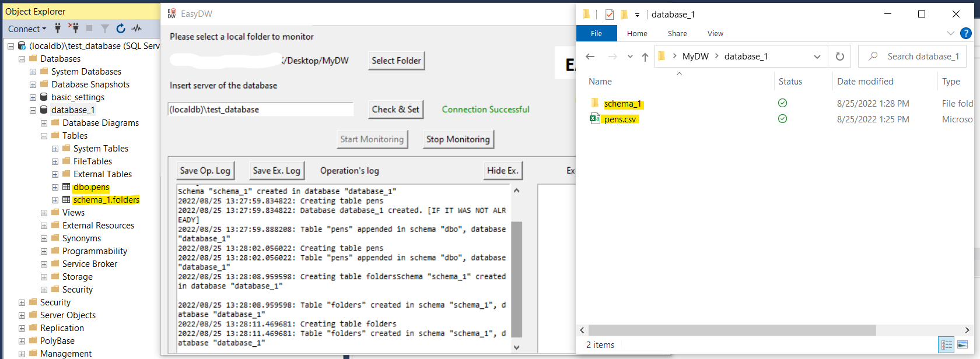980x359 pixels.
Task: Click the Start Monitoring button
Action: click(372, 139)
